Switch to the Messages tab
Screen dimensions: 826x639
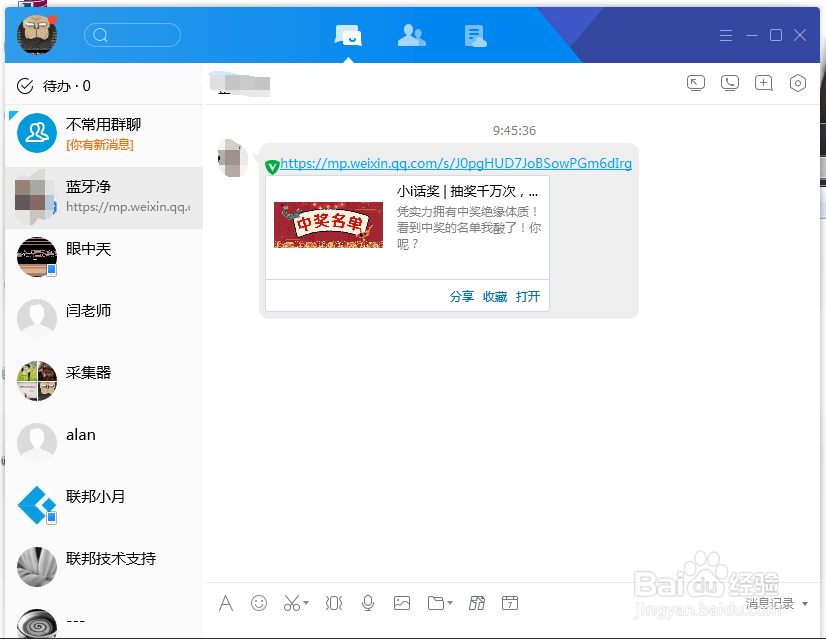[x=347, y=34]
